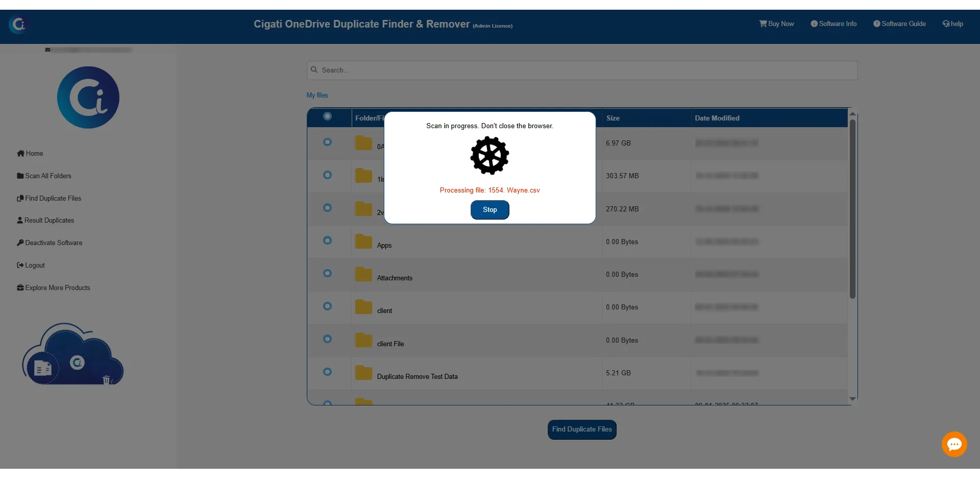Click the Find Duplicate Files button below table
This screenshot has width=980, height=480.
point(582,429)
